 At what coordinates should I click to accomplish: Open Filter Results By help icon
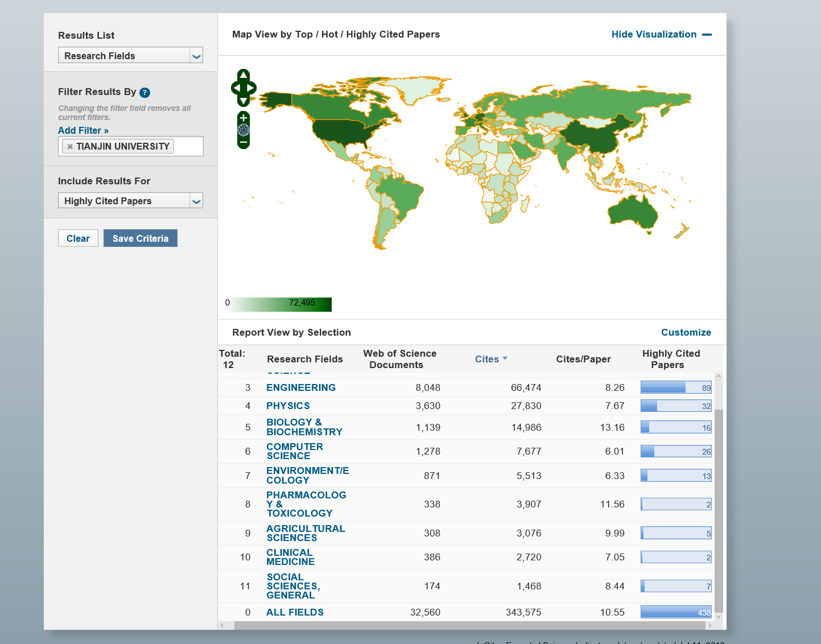click(145, 93)
